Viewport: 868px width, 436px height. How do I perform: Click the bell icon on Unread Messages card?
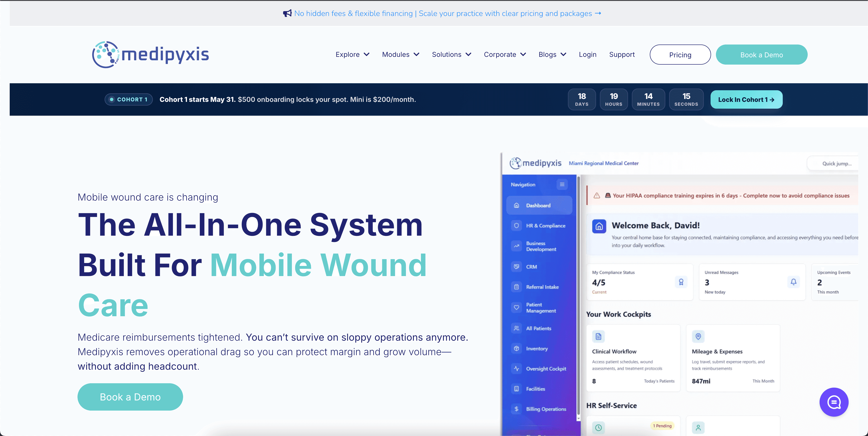click(x=794, y=282)
